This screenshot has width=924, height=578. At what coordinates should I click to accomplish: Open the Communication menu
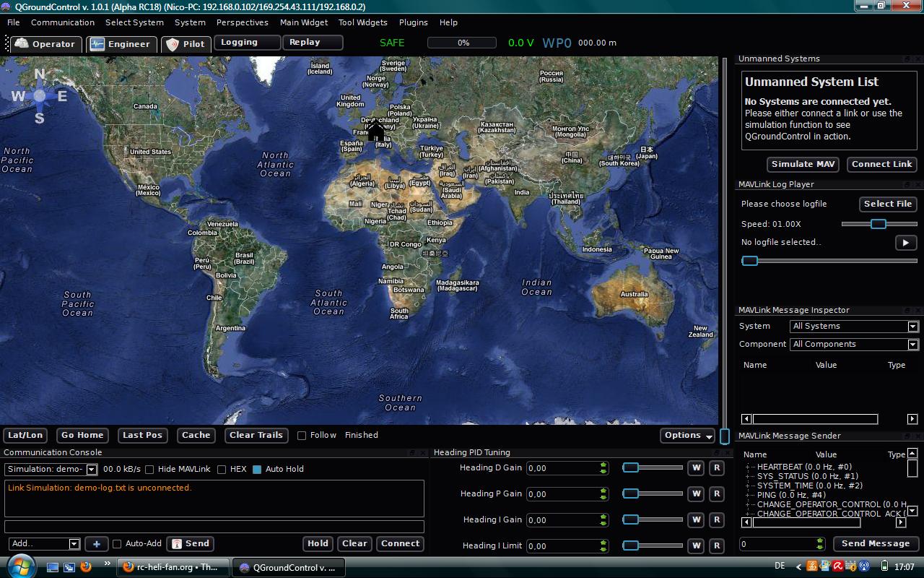[63, 22]
